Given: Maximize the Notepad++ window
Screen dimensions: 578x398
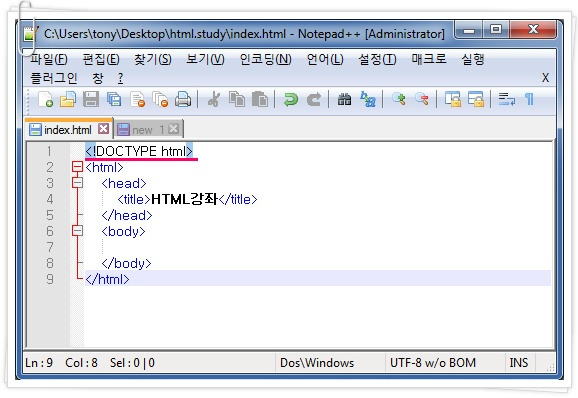Looking at the screenshot, I should point(496,29).
